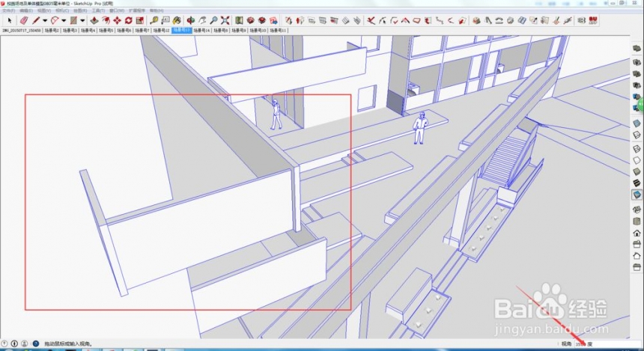644x351 pixels.
Task: Activate the Orbit camera tool
Action: point(191,20)
